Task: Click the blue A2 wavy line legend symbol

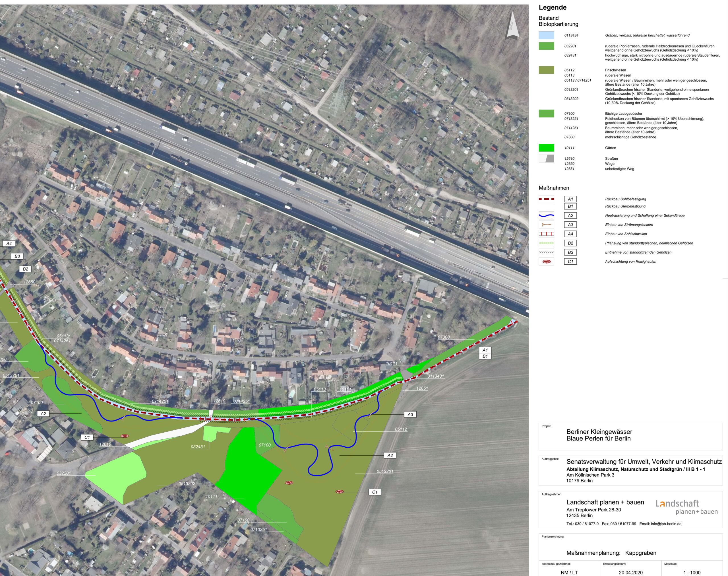Action: click(546, 215)
